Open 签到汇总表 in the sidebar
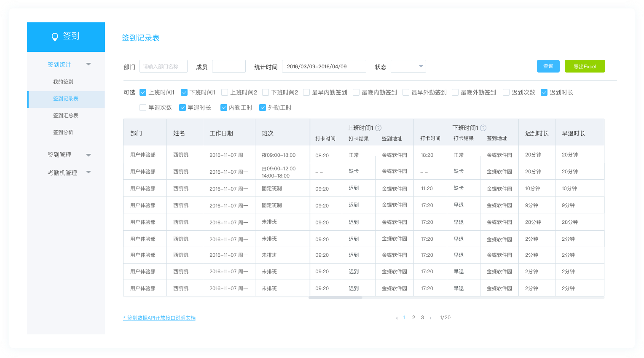This screenshot has height=358, width=644. (x=66, y=116)
